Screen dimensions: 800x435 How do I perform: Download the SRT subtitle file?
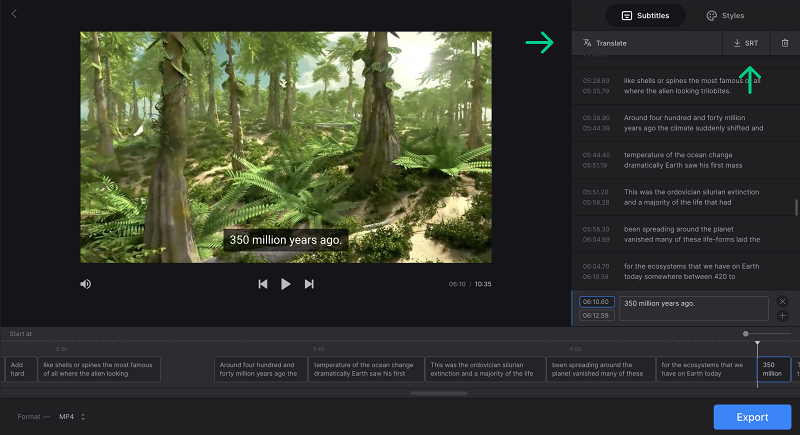pos(746,43)
